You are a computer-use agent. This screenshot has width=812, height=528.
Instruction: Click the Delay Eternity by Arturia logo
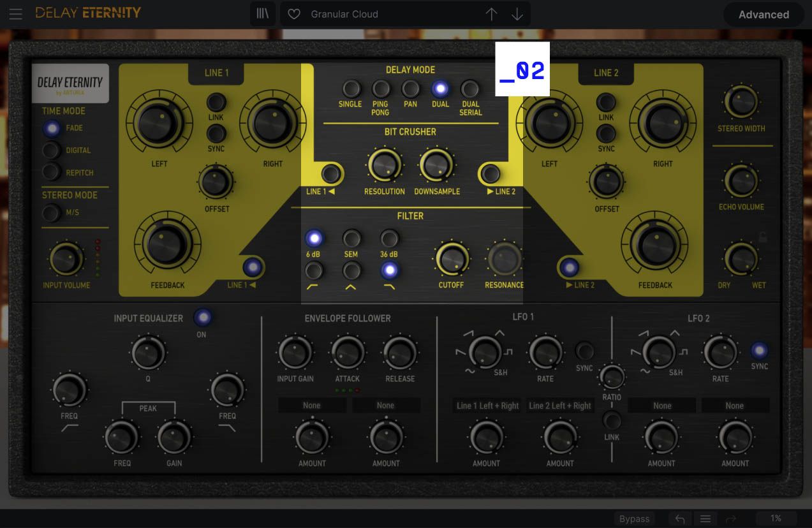coord(70,84)
